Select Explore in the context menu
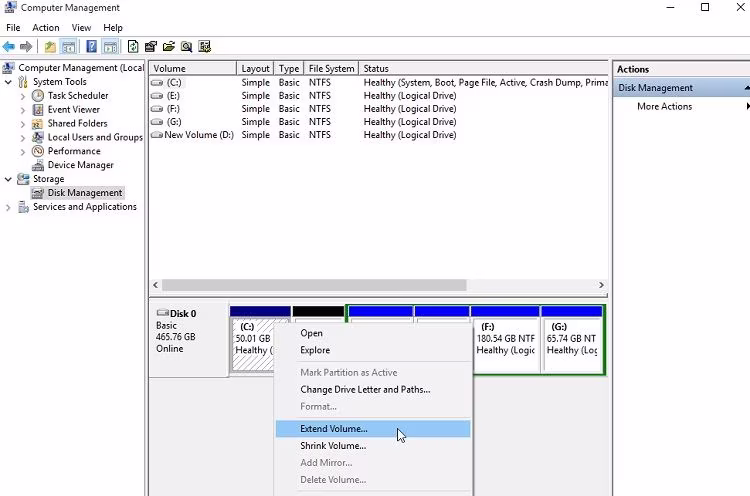Screen dimensions: 750x496 click(x=373, y=350)
